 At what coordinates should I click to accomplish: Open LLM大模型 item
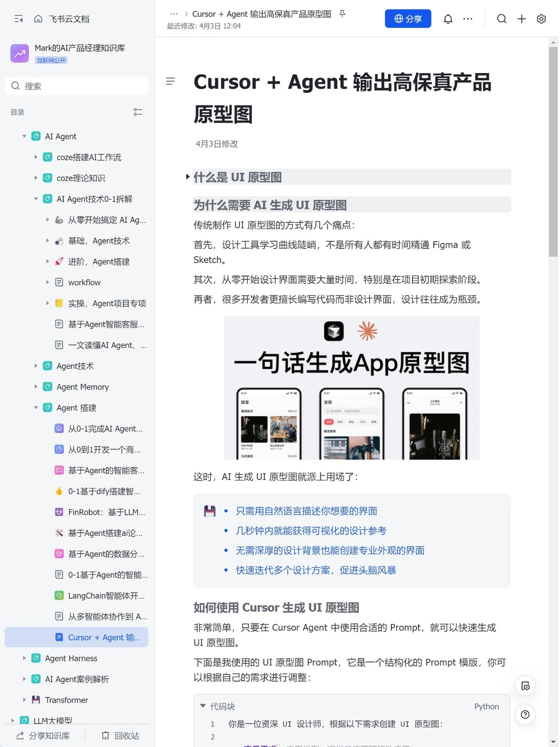tap(76, 720)
